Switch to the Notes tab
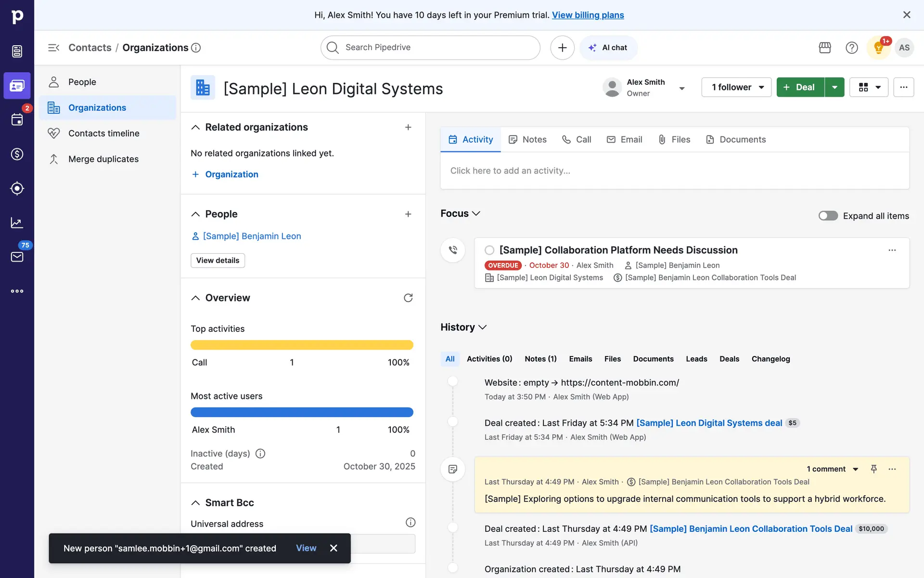 click(x=528, y=140)
